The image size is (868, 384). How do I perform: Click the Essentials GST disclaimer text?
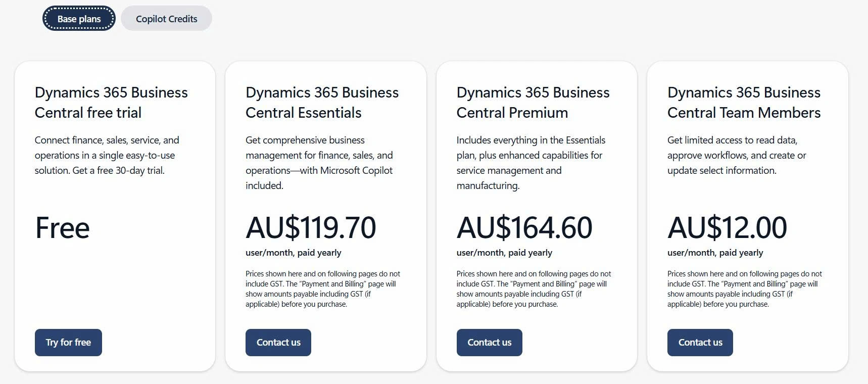[322, 289]
